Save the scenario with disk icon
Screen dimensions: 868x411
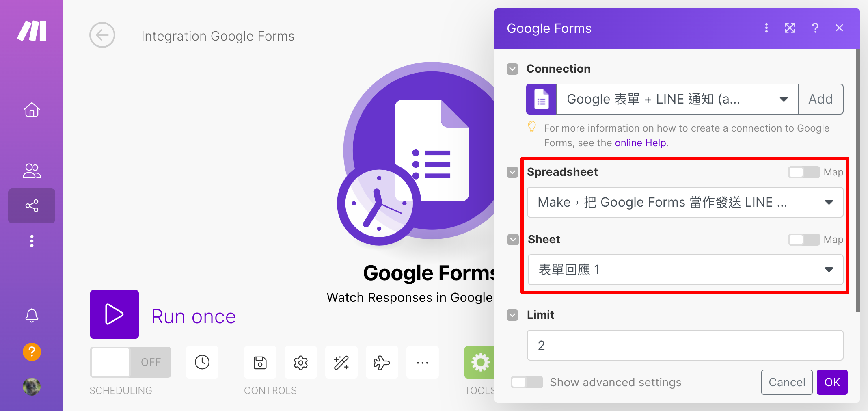[x=260, y=362]
